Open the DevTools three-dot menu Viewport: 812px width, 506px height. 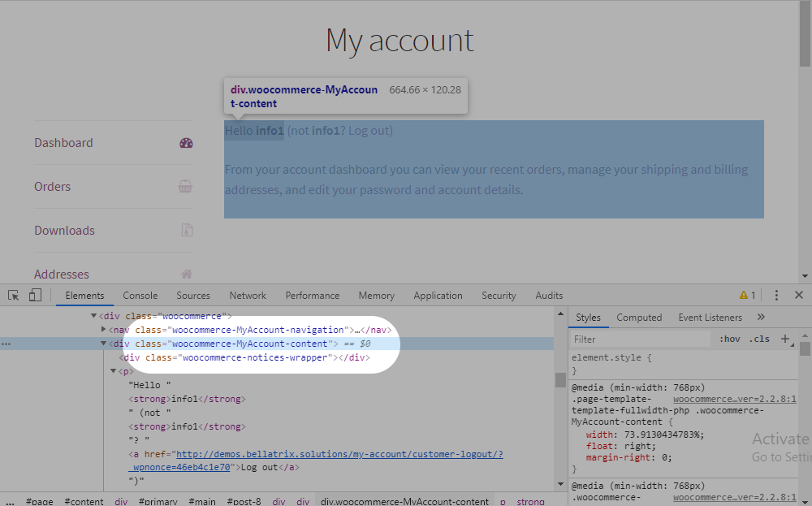click(775, 295)
